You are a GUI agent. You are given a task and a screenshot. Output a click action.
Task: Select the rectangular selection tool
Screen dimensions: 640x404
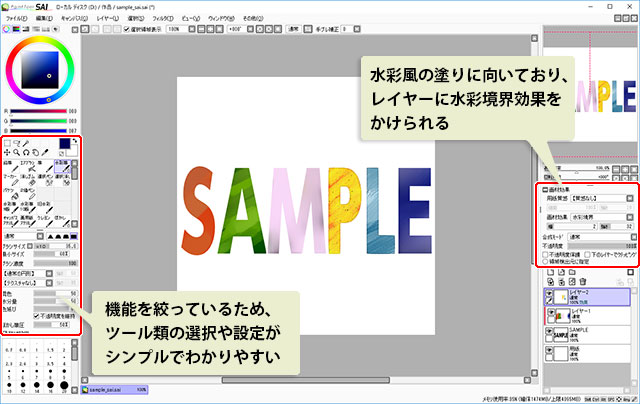8,143
